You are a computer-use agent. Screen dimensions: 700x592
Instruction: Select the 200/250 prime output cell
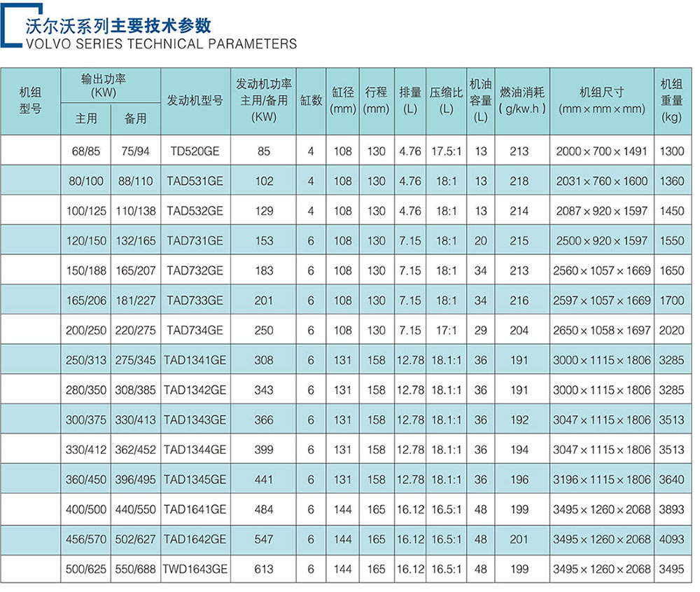coord(86,331)
